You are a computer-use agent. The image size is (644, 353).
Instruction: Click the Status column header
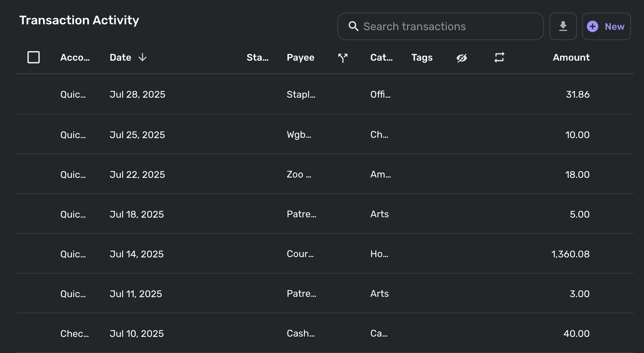pos(257,57)
